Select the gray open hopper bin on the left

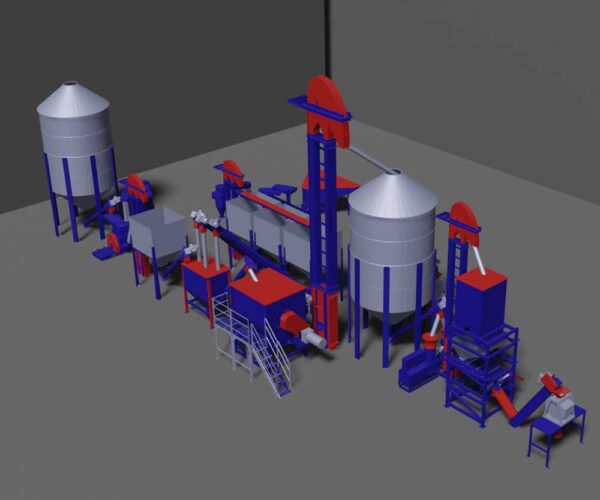pos(158,232)
